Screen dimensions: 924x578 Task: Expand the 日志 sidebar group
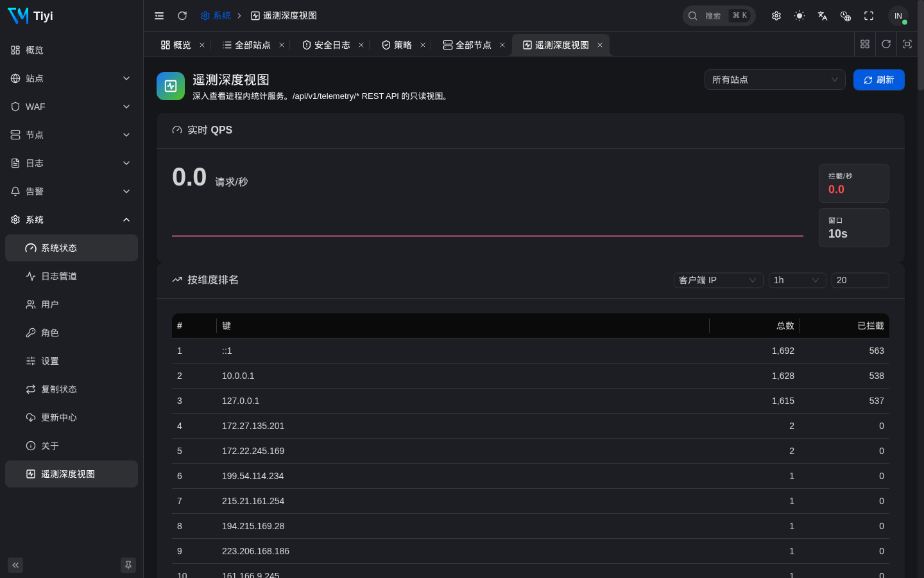point(71,163)
